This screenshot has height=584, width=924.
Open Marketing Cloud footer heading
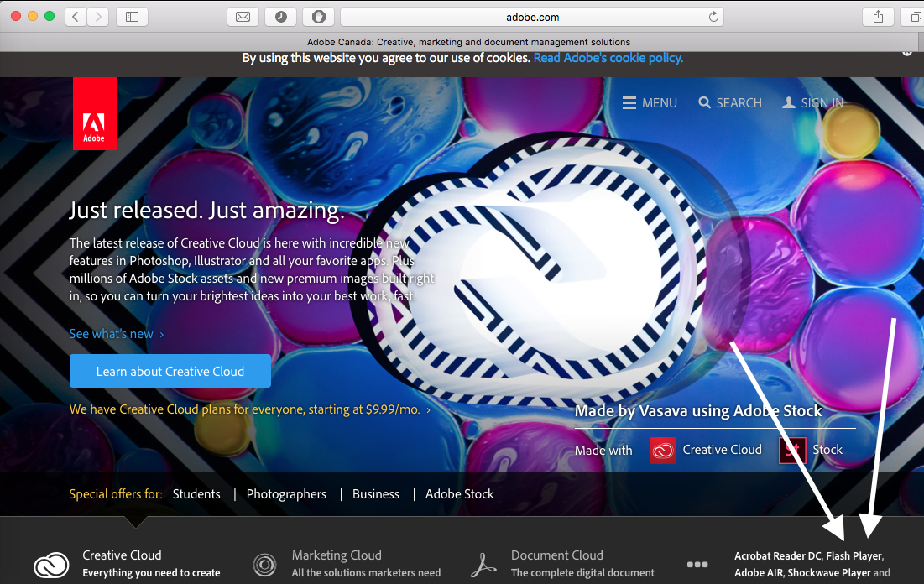pos(337,555)
